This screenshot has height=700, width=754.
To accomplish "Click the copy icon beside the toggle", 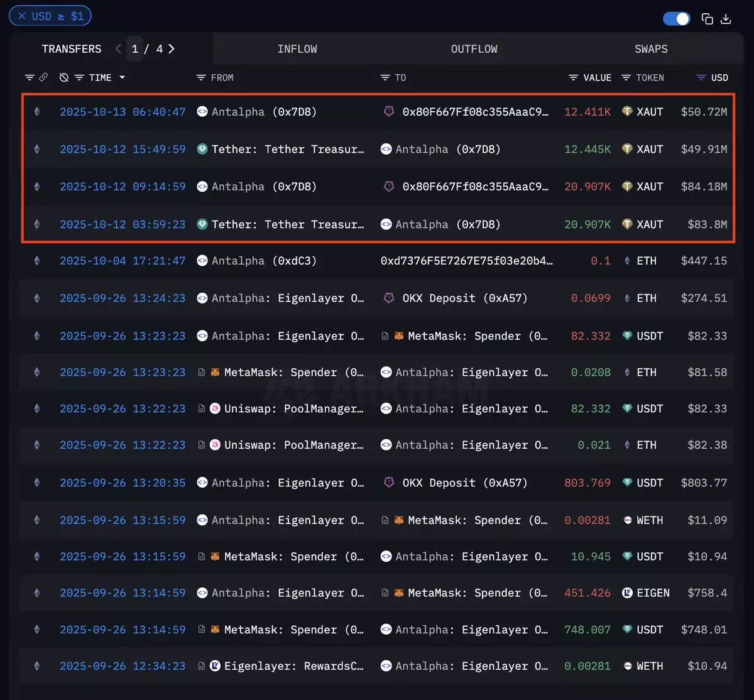I will pyautogui.click(x=707, y=19).
